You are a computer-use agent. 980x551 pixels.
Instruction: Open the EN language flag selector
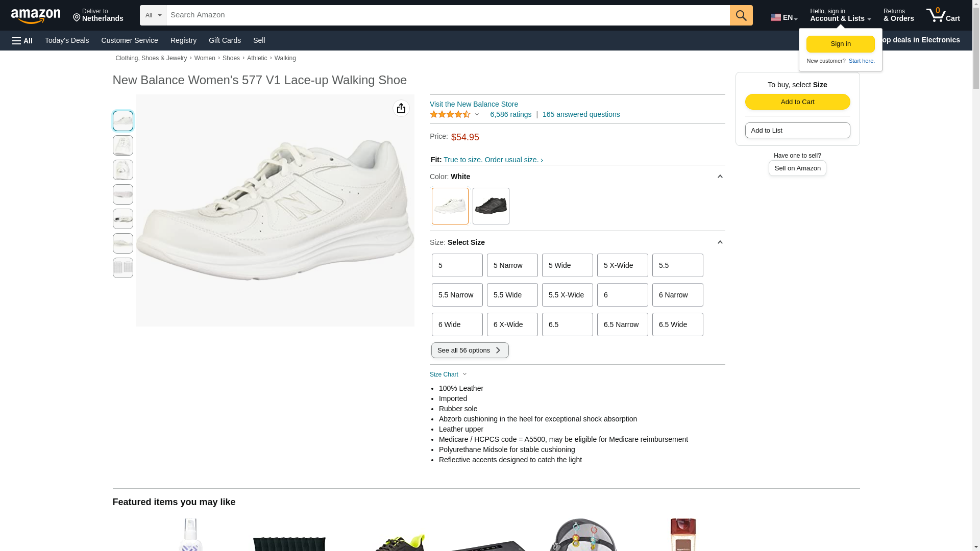click(x=783, y=17)
